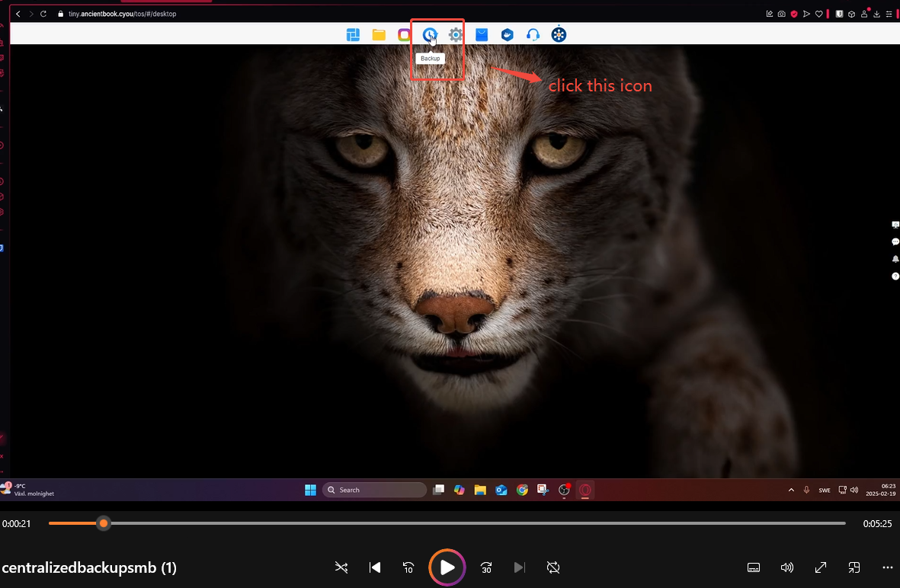Open the browser easy setup sliders icon

pyautogui.click(x=889, y=14)
